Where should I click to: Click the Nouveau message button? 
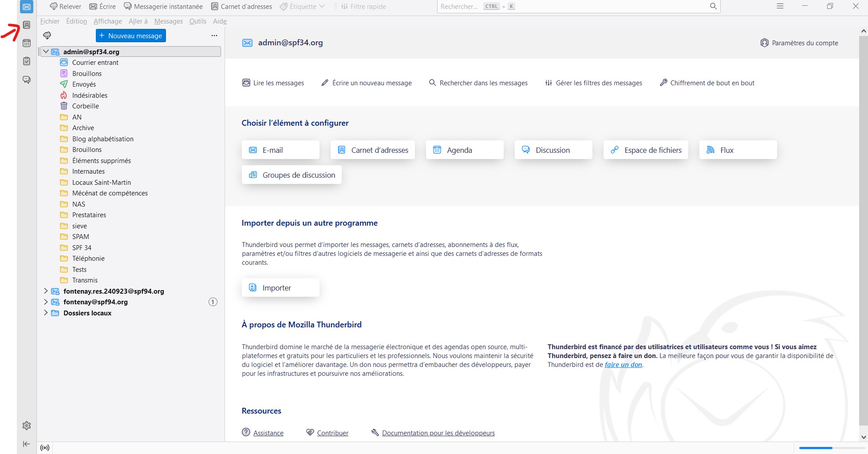pyautogui.click(x=131, y=36)
